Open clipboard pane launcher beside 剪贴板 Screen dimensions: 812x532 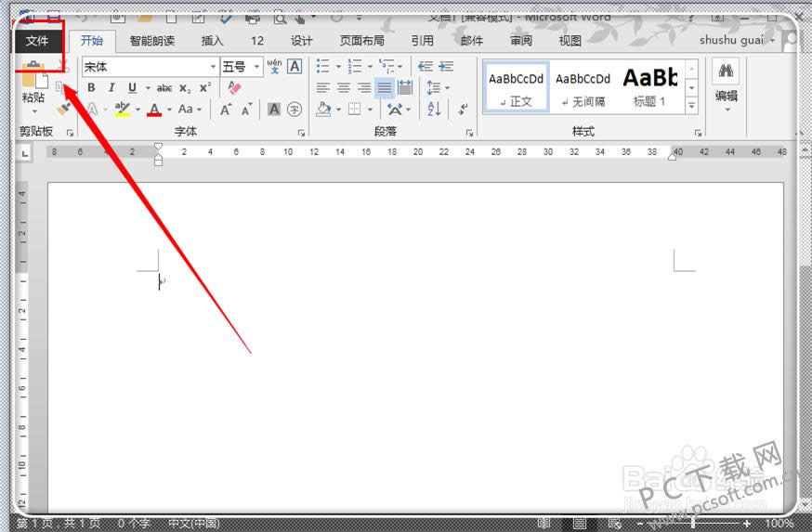70,133
